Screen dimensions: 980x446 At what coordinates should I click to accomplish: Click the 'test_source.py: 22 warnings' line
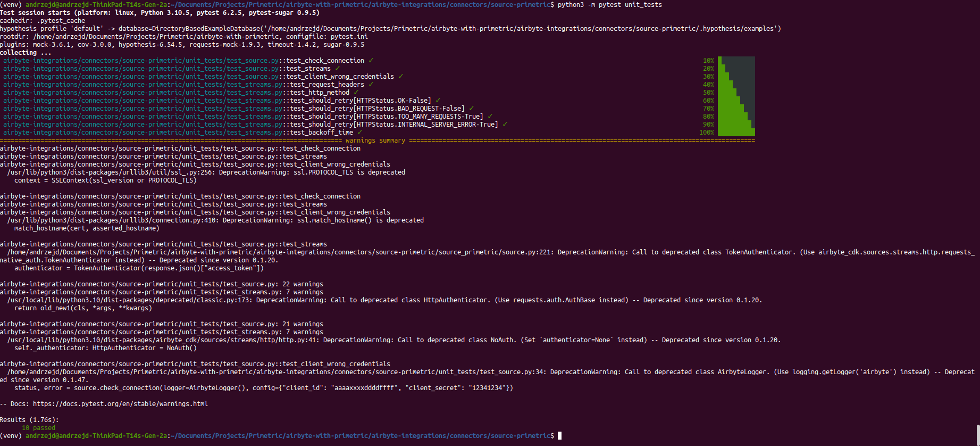pos(162,284)
